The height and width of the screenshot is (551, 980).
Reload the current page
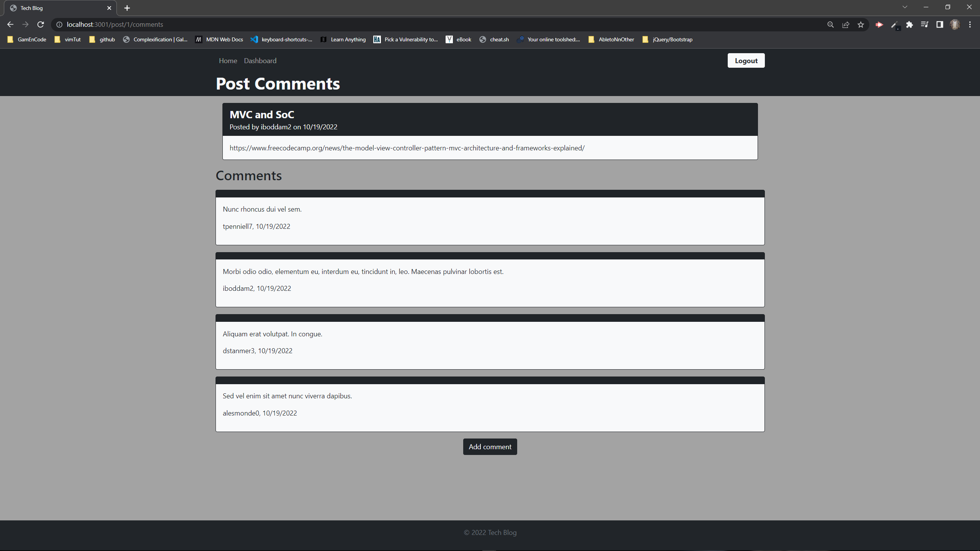pos(41,24)
